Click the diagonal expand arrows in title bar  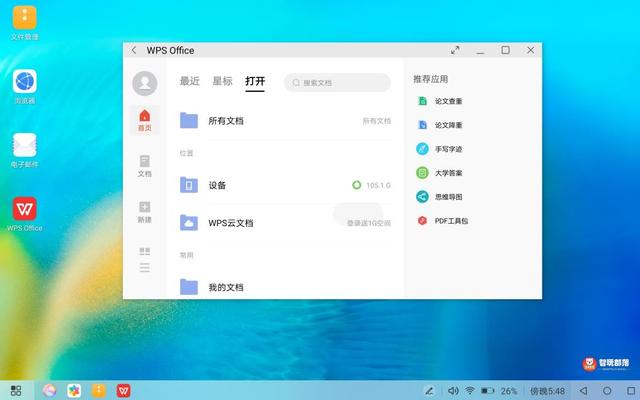click(x=455, y=50)
